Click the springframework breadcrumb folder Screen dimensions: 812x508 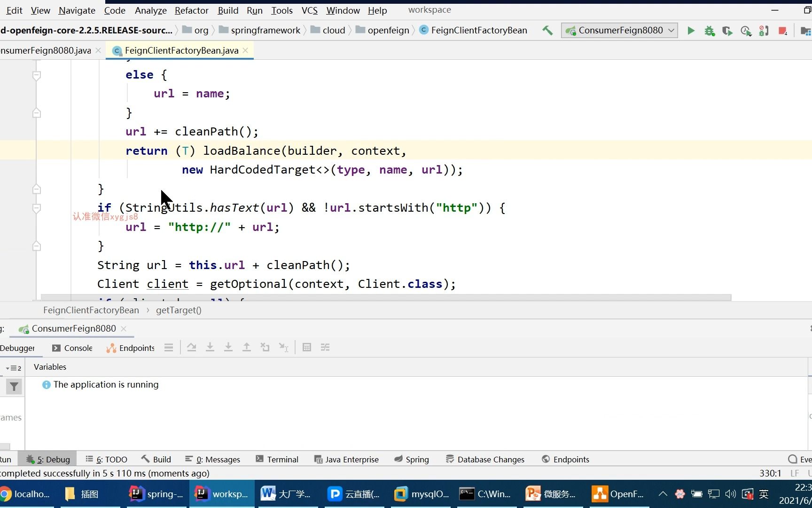pos(259,31)
